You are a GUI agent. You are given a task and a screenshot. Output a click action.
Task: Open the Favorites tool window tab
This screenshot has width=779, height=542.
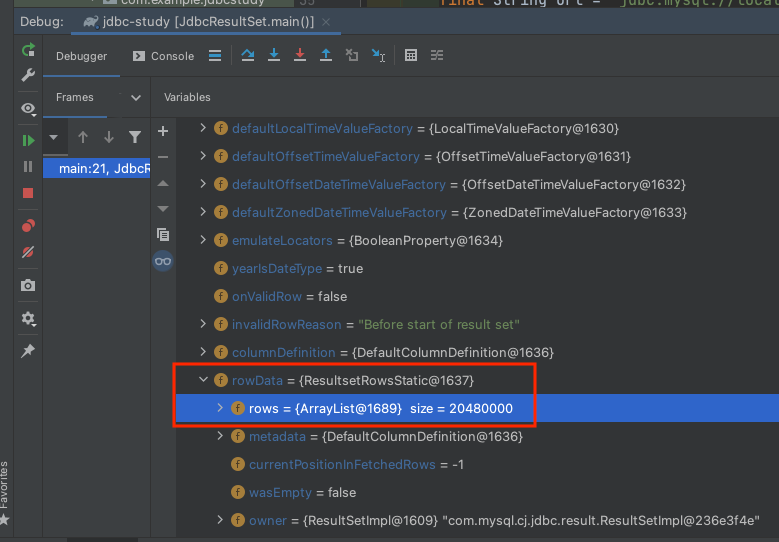point(4,492)
